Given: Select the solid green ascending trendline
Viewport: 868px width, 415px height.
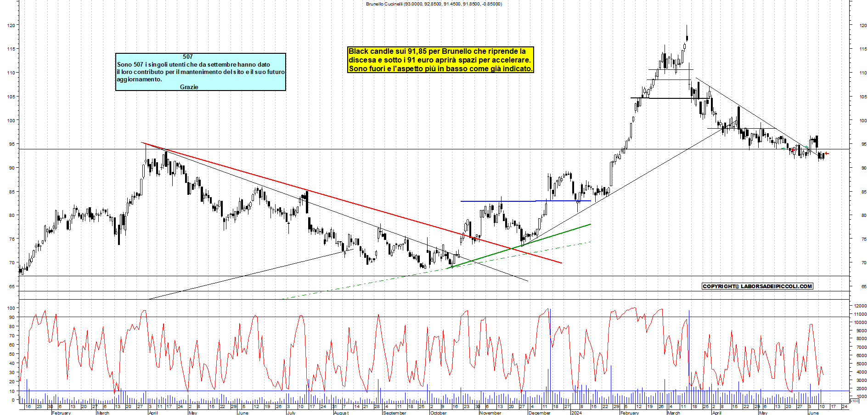Looking at the screenshot, I should tap(518, 246).
